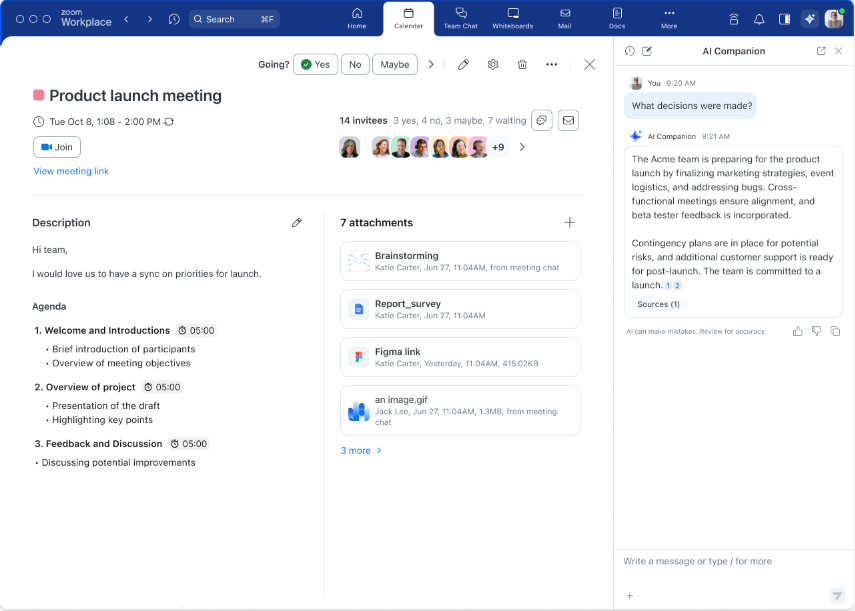Viewport: 855px width, 611px height.
Task: Edit the Description with pencil icon
Action: (x=297, y=222)
